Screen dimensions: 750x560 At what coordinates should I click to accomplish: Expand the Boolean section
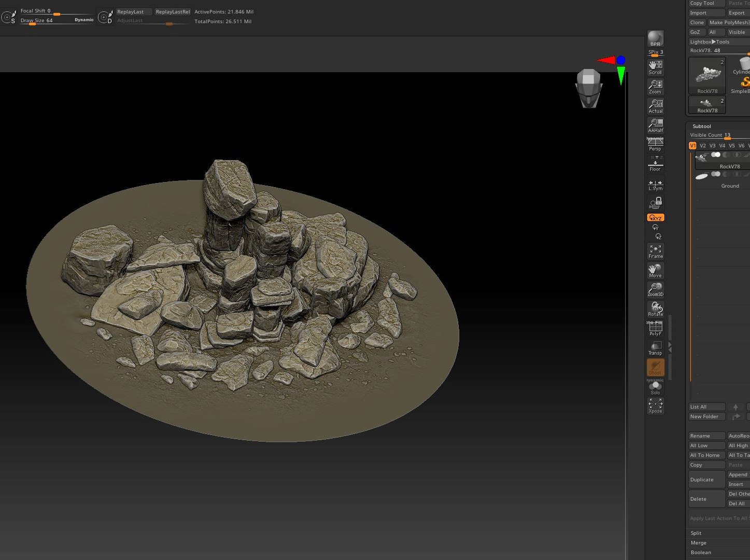pos(701,553)
